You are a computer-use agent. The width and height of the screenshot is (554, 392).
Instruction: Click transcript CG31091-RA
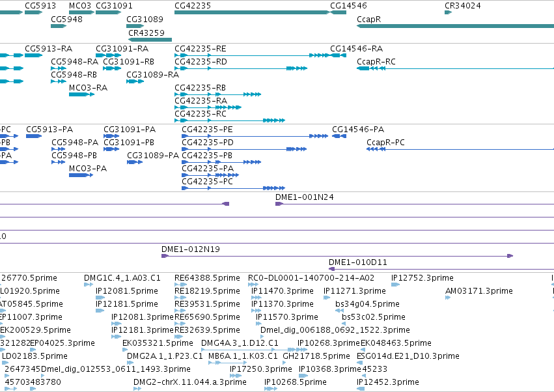pos(109,55)
